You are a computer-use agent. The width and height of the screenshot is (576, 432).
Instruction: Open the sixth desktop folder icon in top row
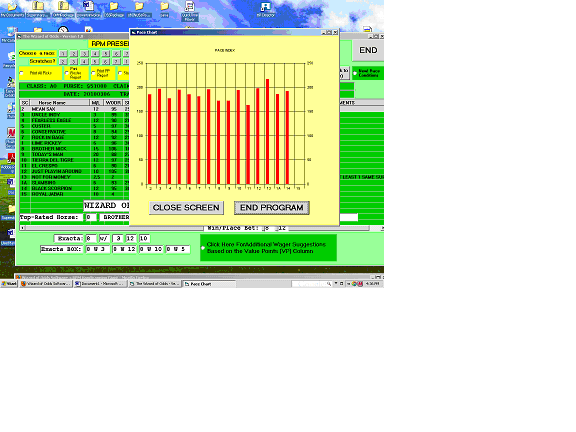(x=139, y=9)
